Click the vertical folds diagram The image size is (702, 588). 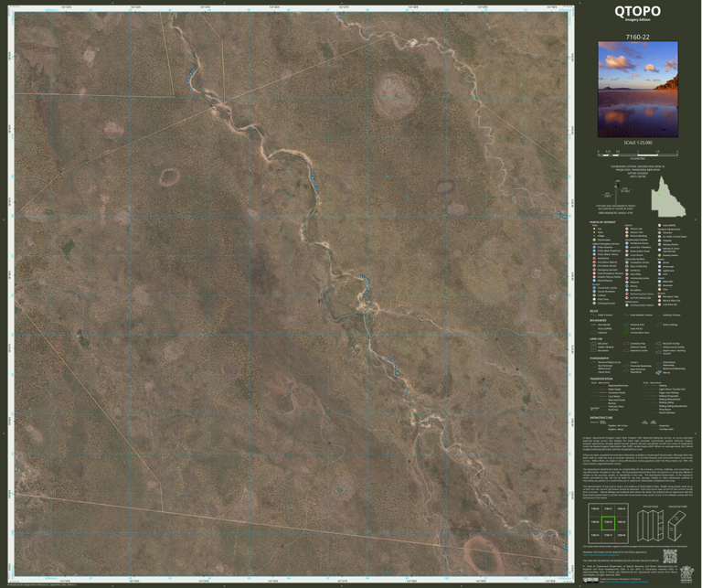point(650,525)
